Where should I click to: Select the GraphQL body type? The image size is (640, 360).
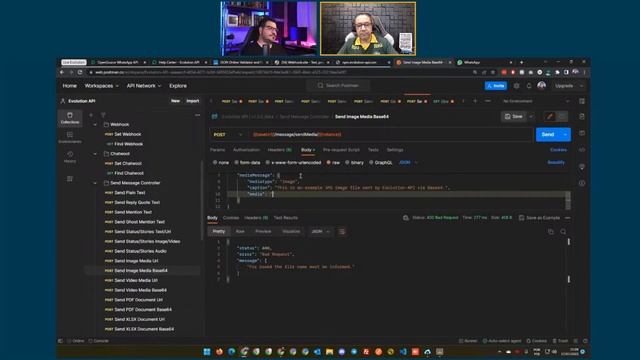381,162
